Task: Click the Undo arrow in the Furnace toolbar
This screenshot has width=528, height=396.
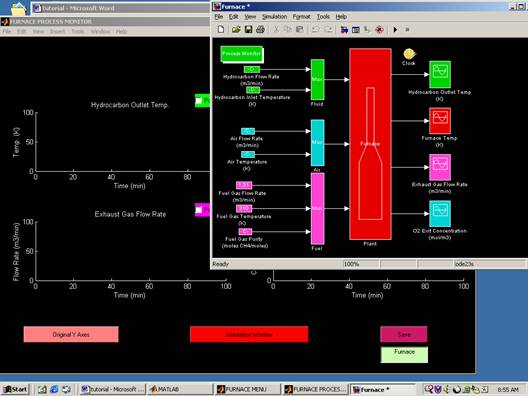Action: [x=316, y=30]
